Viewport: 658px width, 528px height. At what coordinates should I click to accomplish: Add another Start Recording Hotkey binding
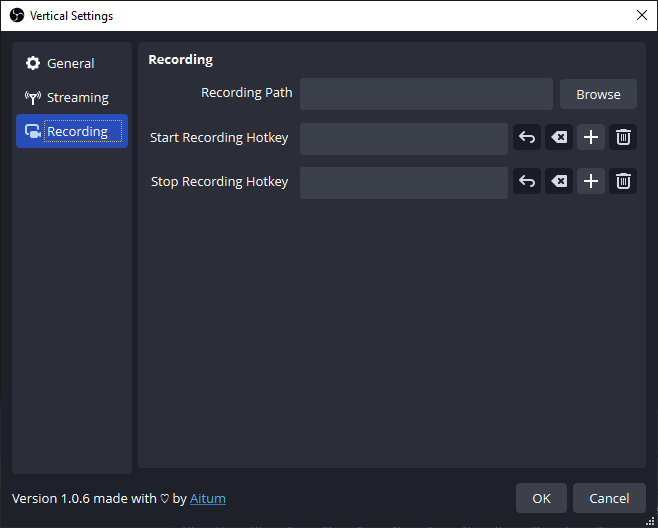[591, 138]
